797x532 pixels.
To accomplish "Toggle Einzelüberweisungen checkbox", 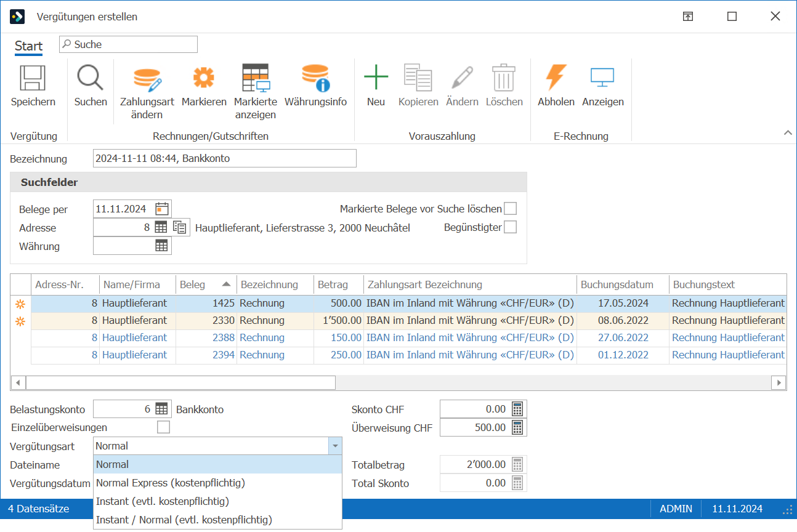I will click(163, 427).
